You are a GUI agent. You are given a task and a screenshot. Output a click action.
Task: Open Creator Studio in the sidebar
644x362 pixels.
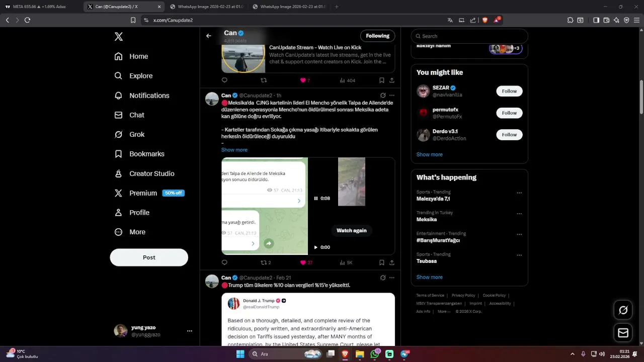144,173
